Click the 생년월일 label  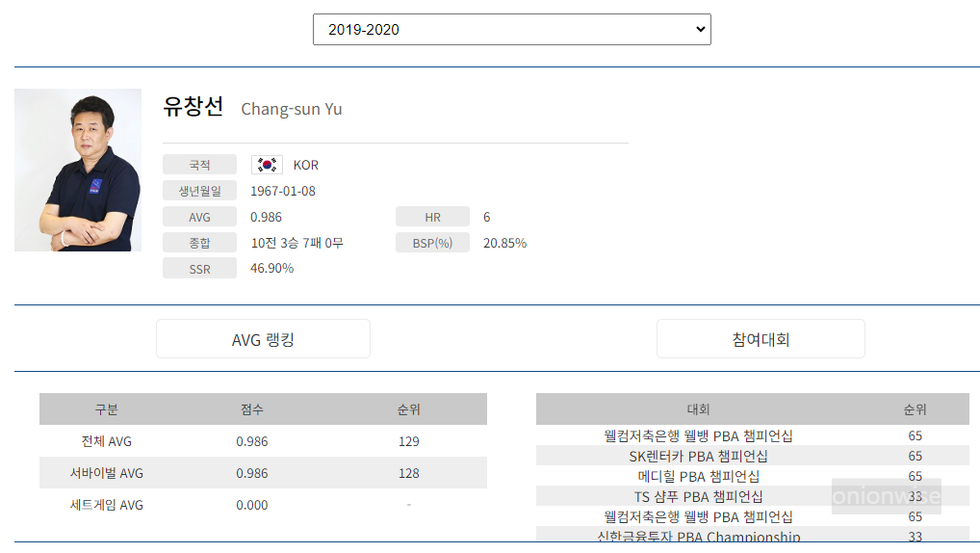click(199, 191)
